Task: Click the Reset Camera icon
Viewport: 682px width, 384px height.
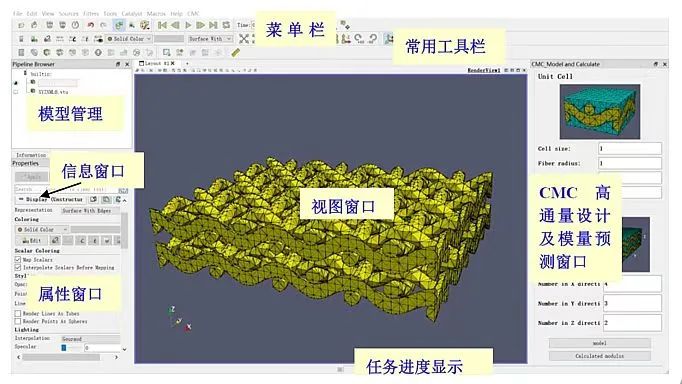Action: pos(244,39)
